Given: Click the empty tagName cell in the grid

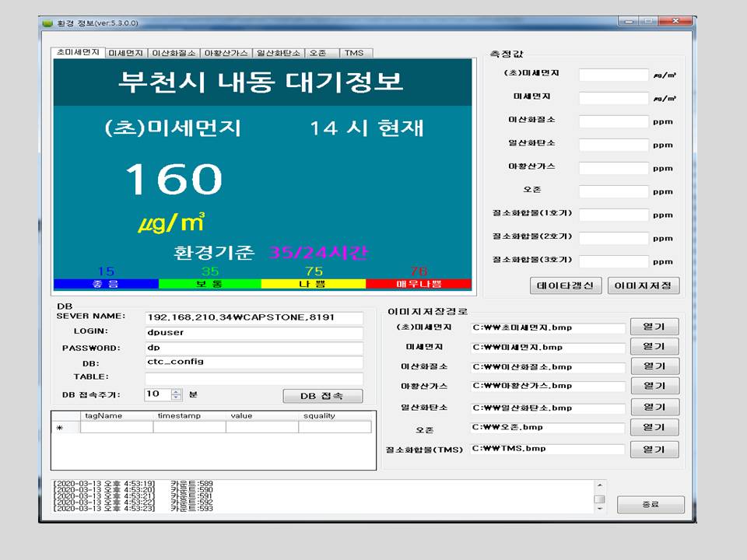Looking at the screenshot, I should point(117,427).
